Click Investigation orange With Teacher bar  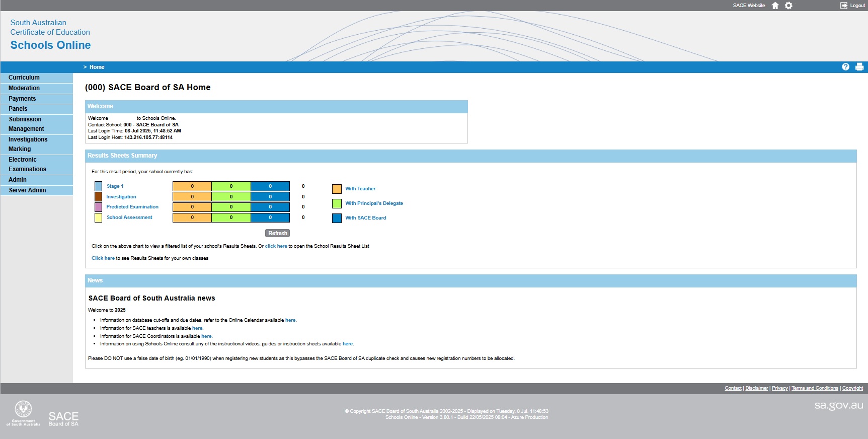(x=192, y=197)
